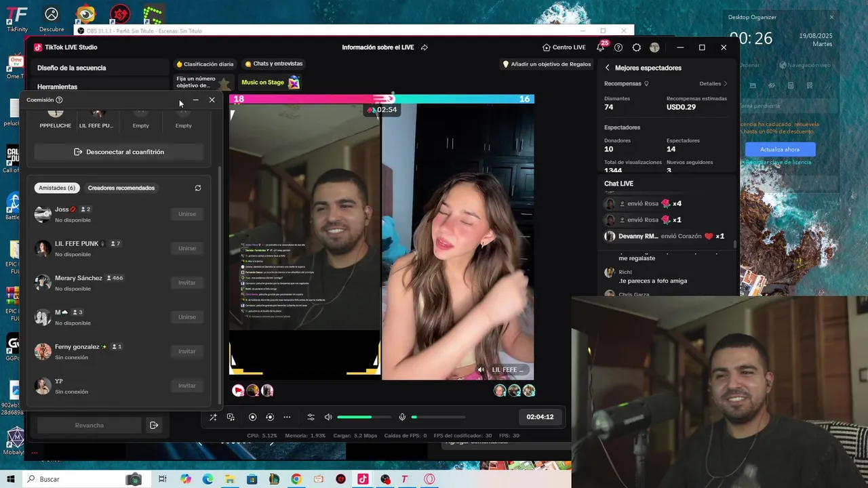
Task: Switch to Creadores recomendados tab
Action: pos(121,188)
